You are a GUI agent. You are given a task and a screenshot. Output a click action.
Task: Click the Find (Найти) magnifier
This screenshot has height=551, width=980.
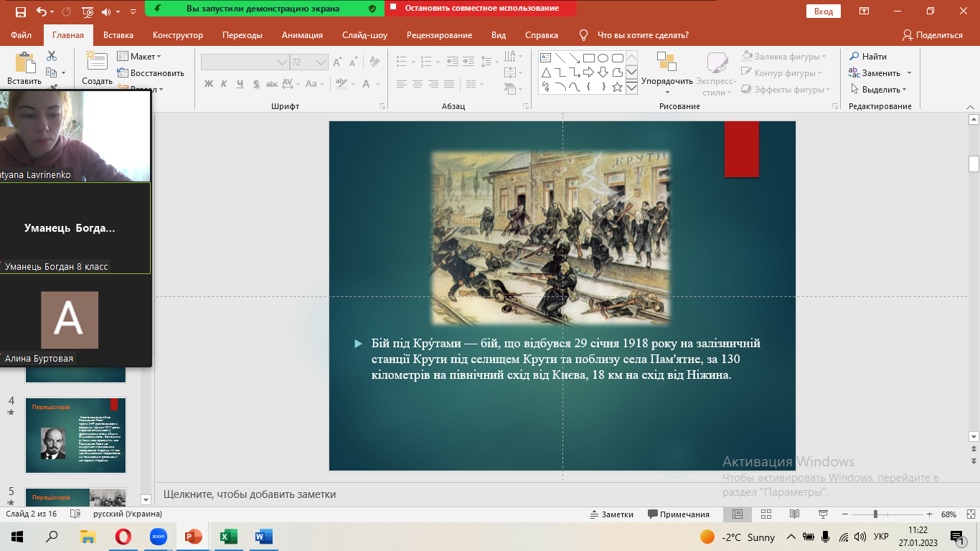pos(854,56)
